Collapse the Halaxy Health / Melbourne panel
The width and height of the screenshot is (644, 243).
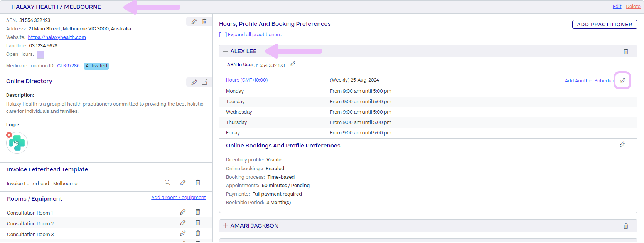[7, 7]
